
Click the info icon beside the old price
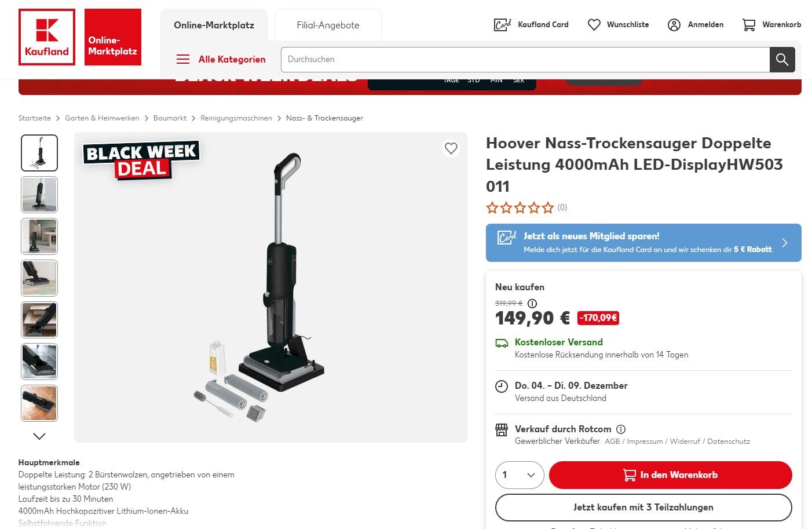[x=532, y=303]
